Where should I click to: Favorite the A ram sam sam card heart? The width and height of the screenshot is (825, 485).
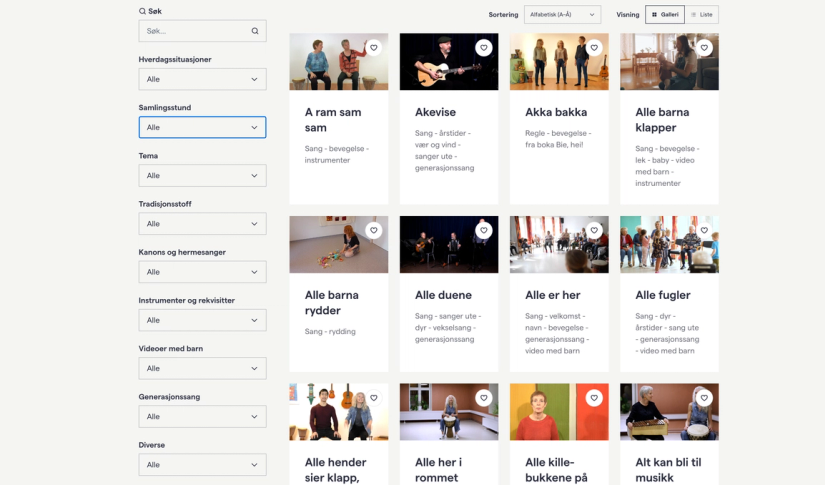pos(374,48)
